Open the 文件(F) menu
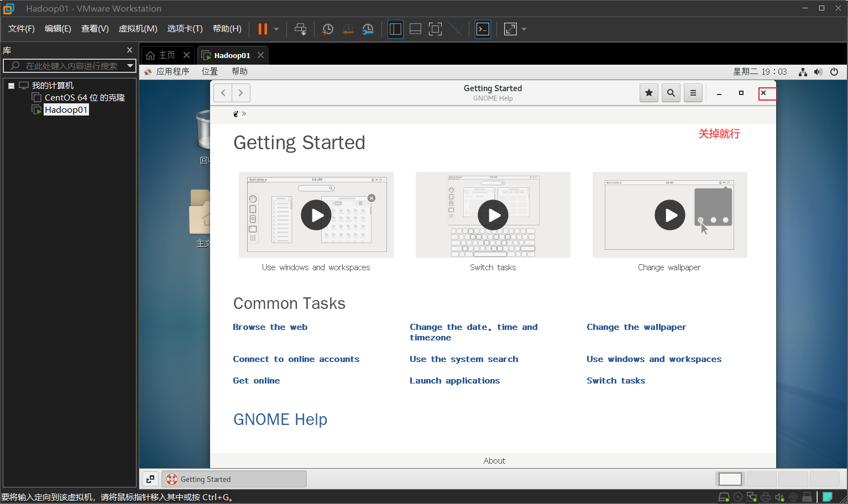Image resolution: width=848 pixels, height=504 pixels. pyautogui.click(x=22, y=29)
